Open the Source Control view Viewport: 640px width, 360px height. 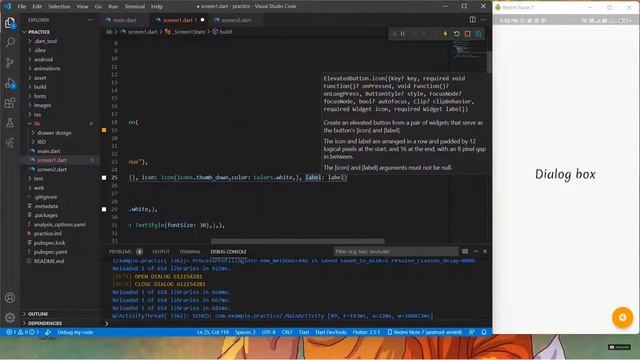(x=10, y=62)
